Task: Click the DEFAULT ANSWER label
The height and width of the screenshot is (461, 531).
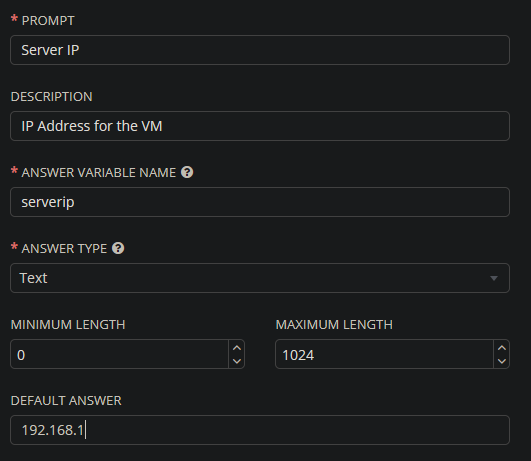Action: (x=66, y=400)
